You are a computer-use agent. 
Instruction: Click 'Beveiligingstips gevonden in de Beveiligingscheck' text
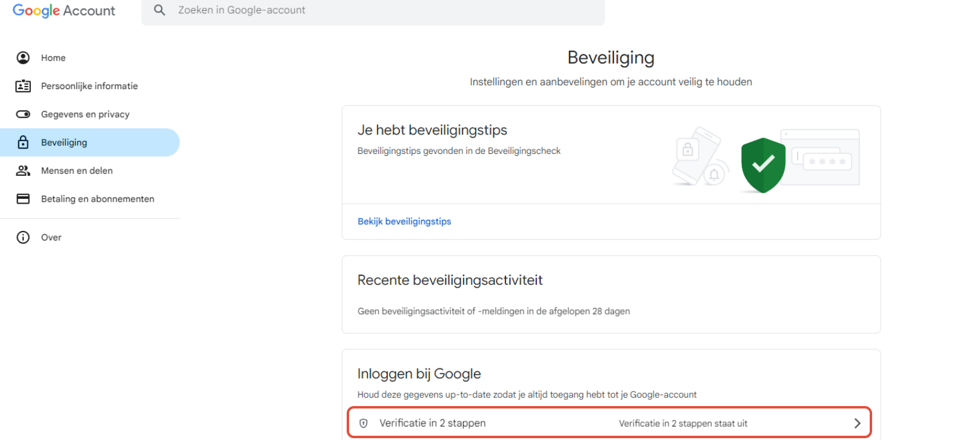pos(459,151)
